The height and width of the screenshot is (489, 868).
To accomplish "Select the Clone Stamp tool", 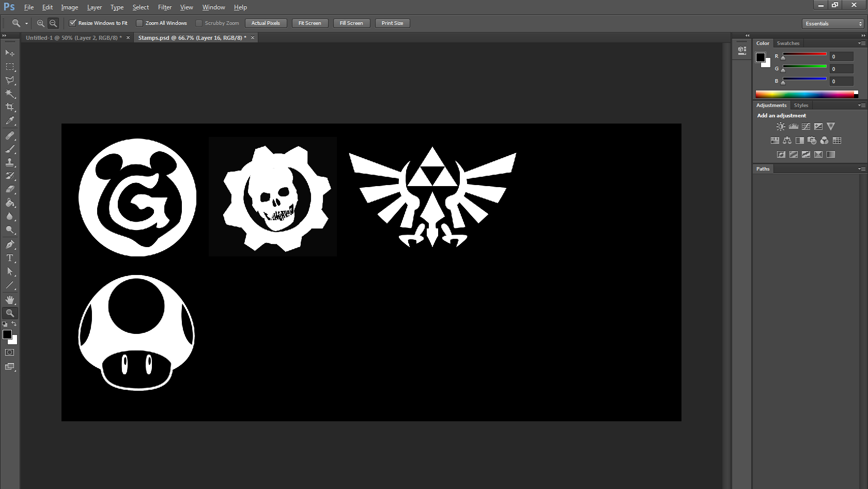I will point(10,162).
